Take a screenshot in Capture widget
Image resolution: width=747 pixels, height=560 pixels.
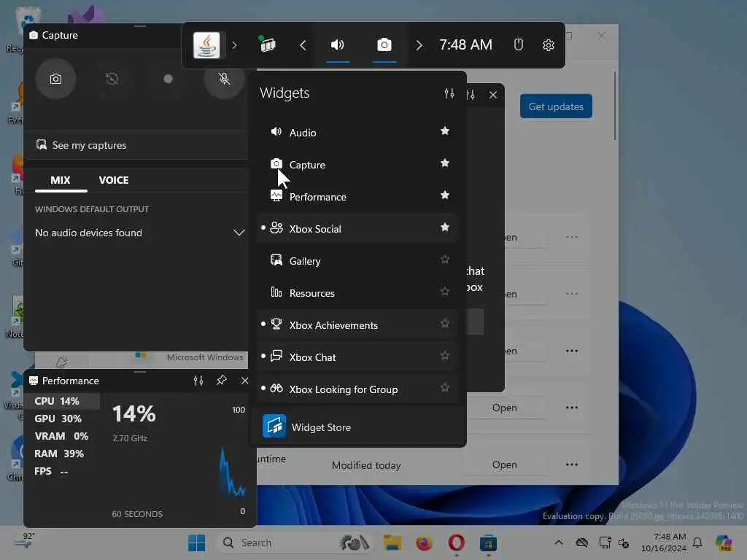[x=55, y=79]
